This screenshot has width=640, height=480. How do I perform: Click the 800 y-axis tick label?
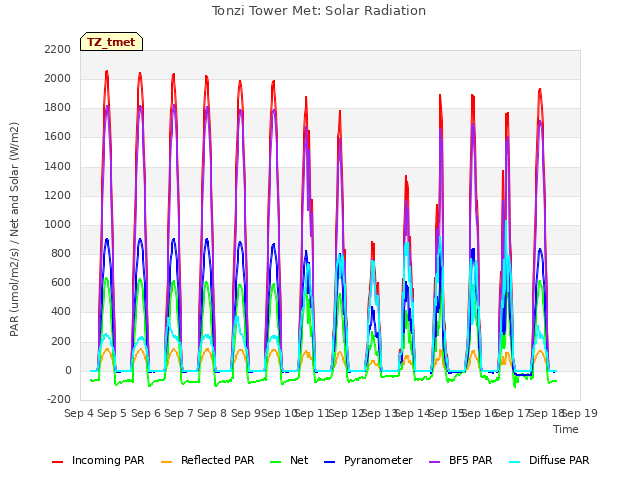point(61,253)
